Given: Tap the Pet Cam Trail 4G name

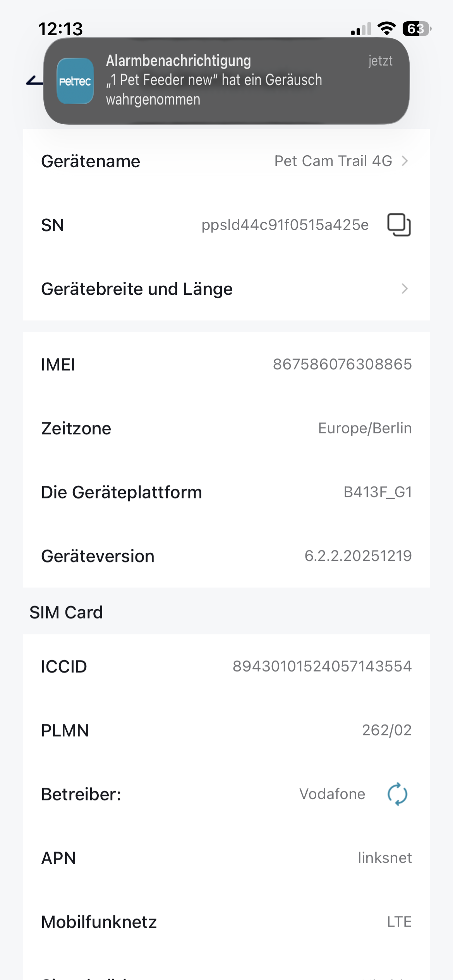Looking at the screenshot, I should click(x=333, y=161).
